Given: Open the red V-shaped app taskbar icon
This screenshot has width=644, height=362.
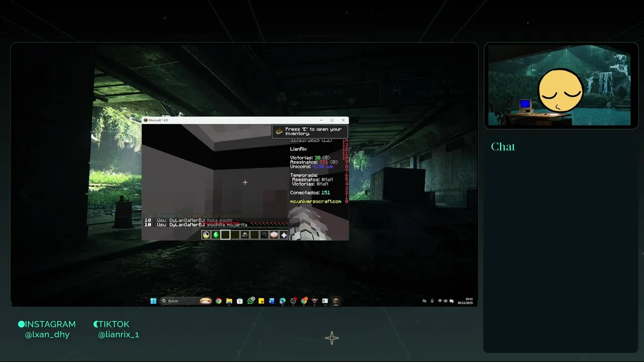Looking at the screenshot, I should (314, 301).
